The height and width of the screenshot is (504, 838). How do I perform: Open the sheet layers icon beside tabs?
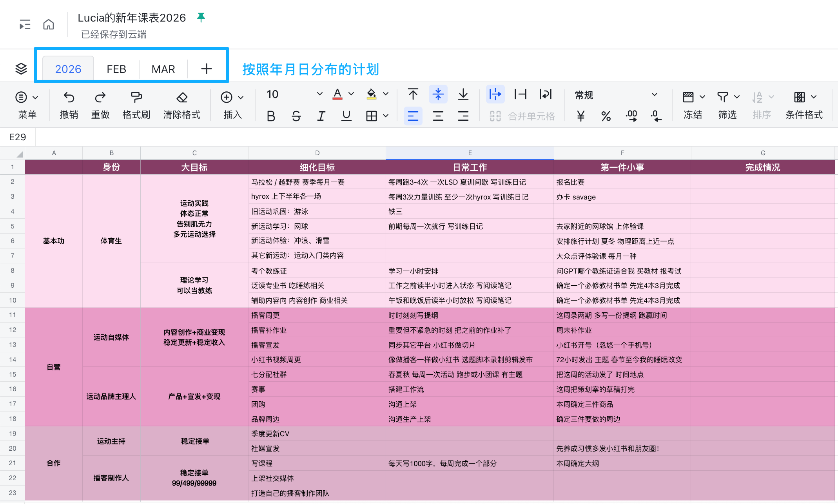point(21,69)
